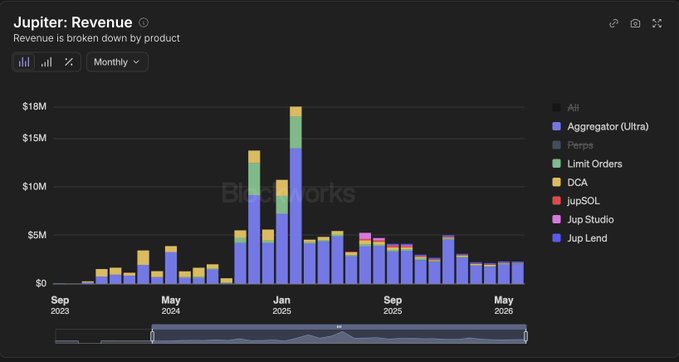Copy chart link with the link icon

click(614, 23)
